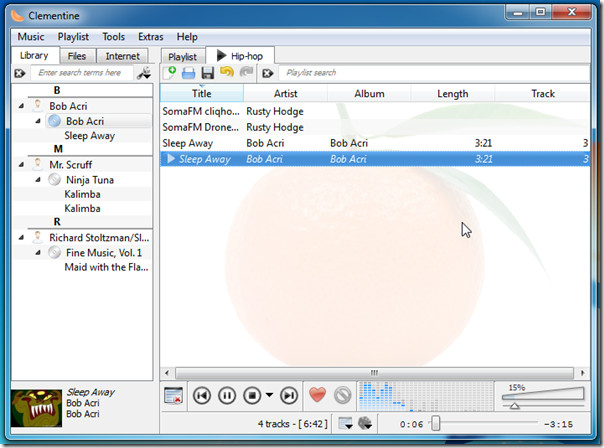Sort by Album column header
The width and height of the screenshot is (604, 448).
click(x=369, y=94)
